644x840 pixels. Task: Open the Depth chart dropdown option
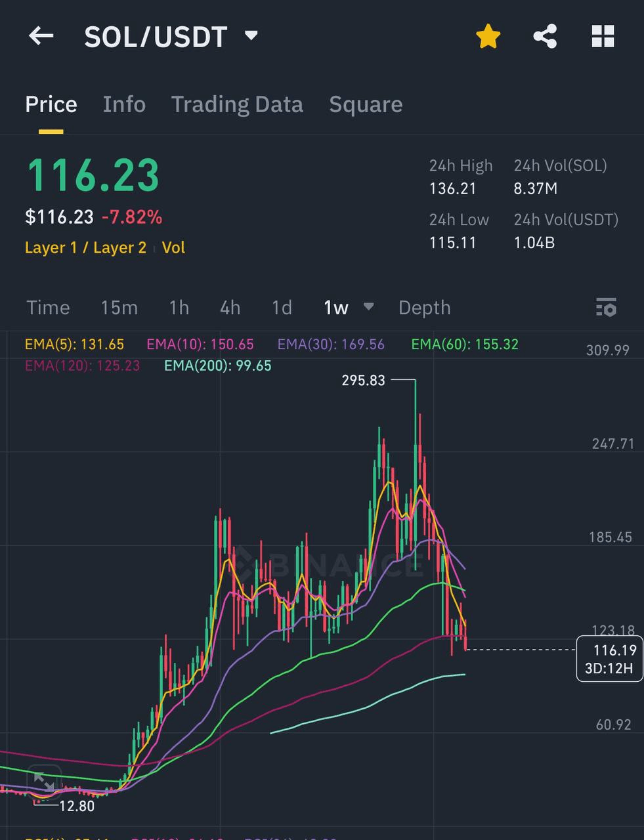click(423, 307)
